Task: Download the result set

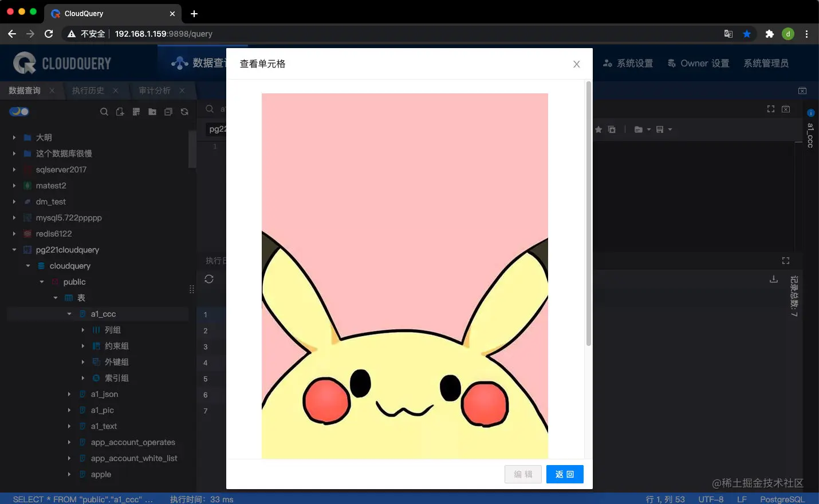Action: pos(774,279)
